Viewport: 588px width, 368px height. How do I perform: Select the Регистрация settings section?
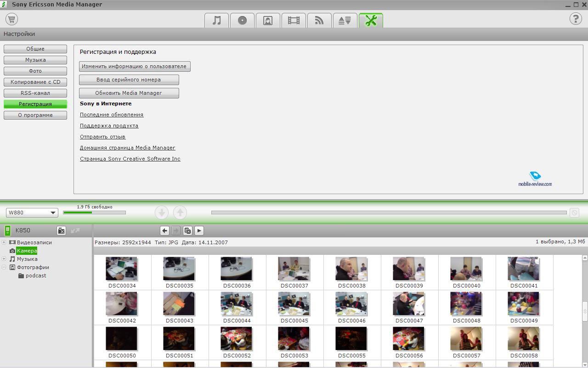(35, 104)
